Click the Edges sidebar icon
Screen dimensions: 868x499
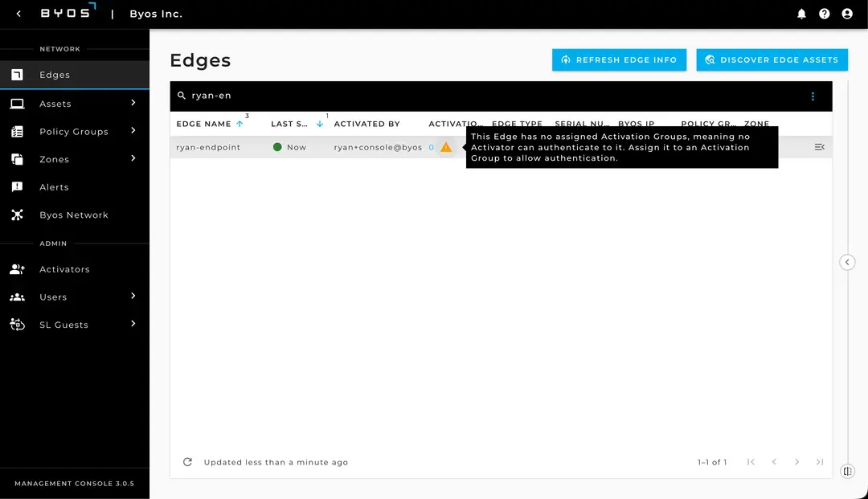click(17, 75)
